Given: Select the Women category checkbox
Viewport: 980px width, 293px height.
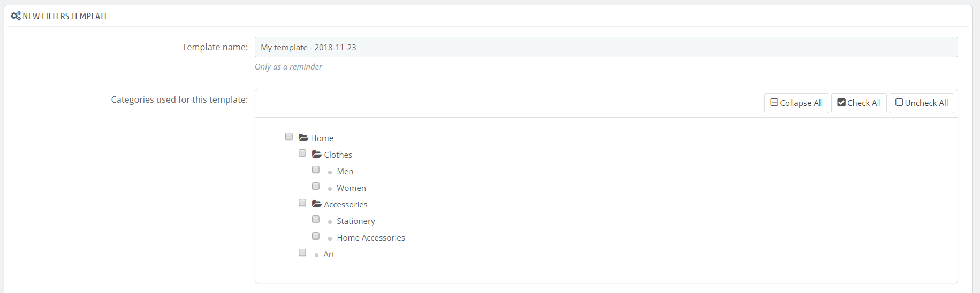Looking at the screenshot, I should coord(316,186).
